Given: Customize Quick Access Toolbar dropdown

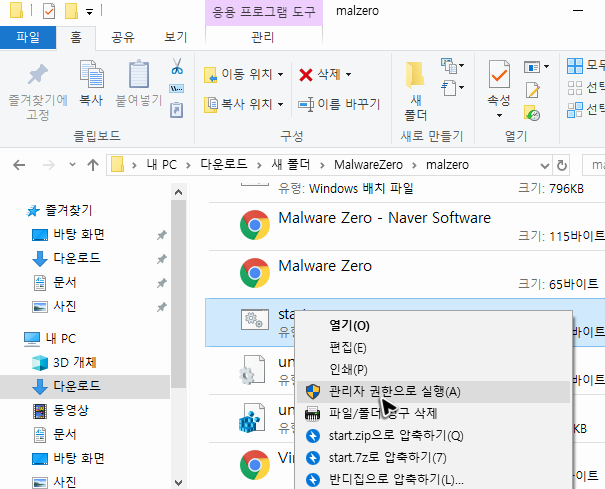Looking at the screenshot, I should 90,12.
